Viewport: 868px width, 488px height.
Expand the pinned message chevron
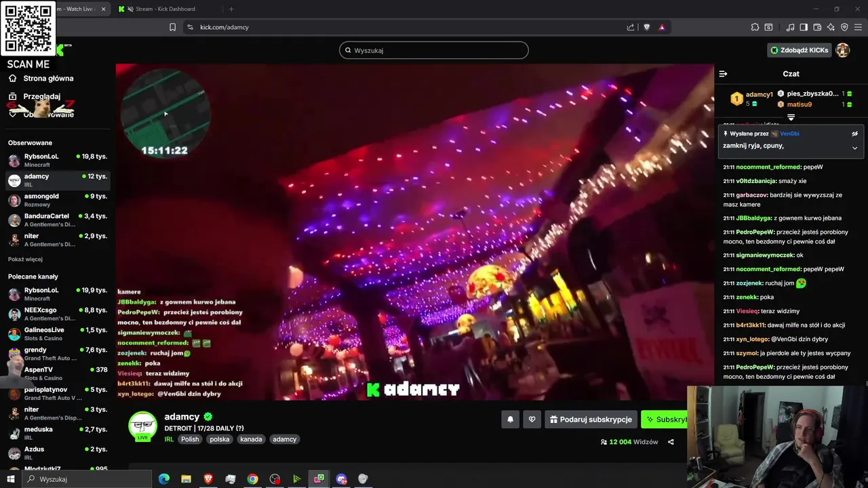(x=854, y=148)
